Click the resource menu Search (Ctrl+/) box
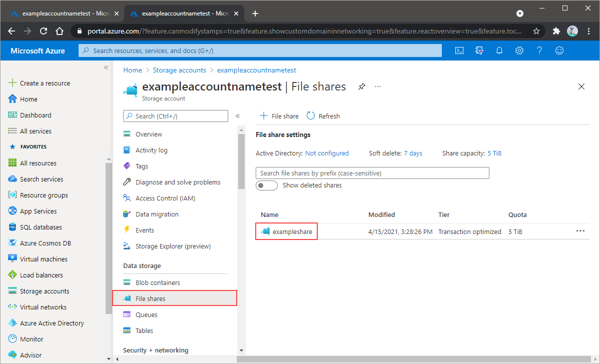 176,116
